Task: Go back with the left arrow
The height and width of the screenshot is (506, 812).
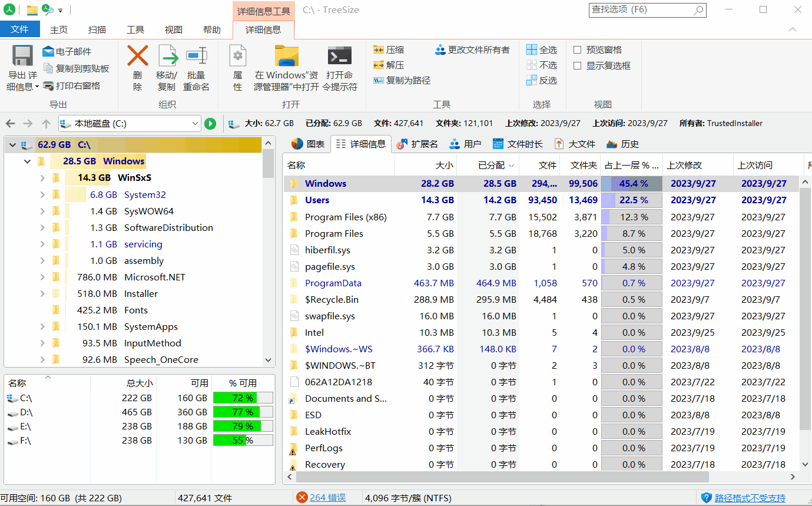Action: pyautogui.click(x=10, y=124)
